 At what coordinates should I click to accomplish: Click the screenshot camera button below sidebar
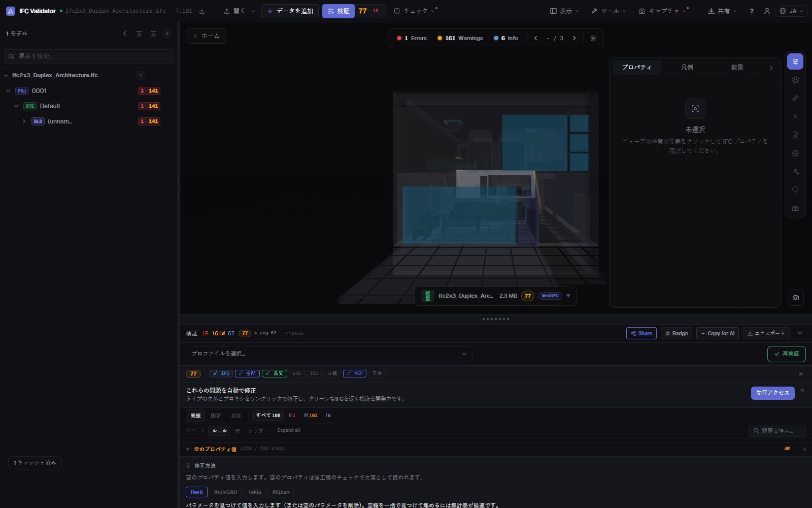795,298
